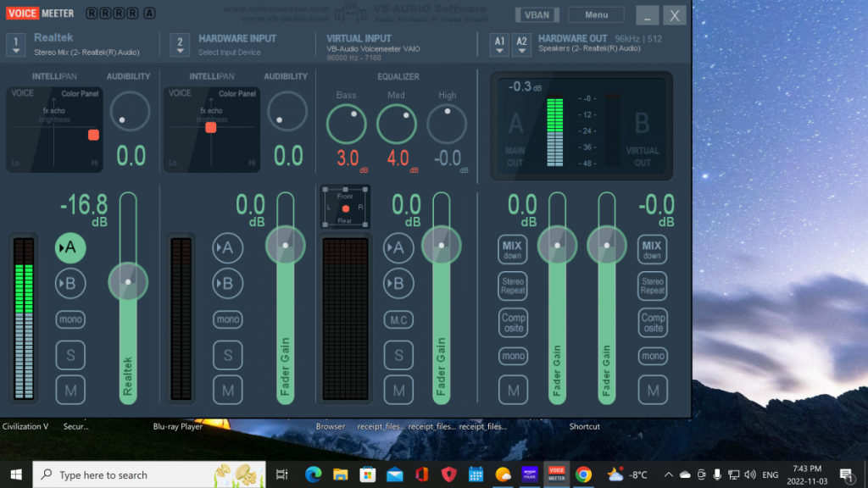
Task: Toggle mono on Hardware Input 2 strip
Action: (x=227, y=319)
